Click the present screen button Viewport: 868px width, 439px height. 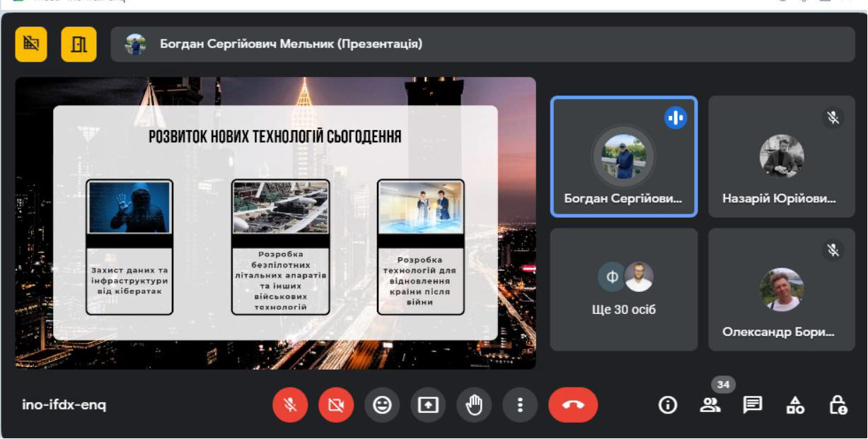click(428, 405)
